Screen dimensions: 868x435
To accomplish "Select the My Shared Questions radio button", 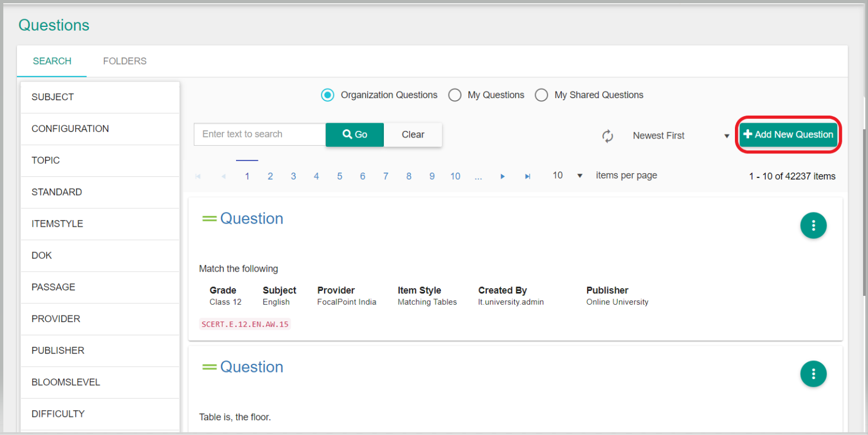I will tap(541, 95).
